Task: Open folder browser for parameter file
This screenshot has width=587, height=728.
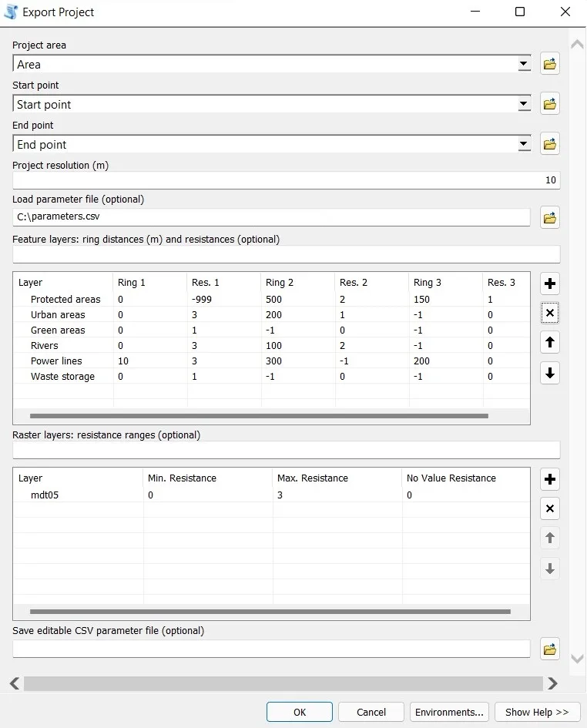Action: tap(549, 217)
